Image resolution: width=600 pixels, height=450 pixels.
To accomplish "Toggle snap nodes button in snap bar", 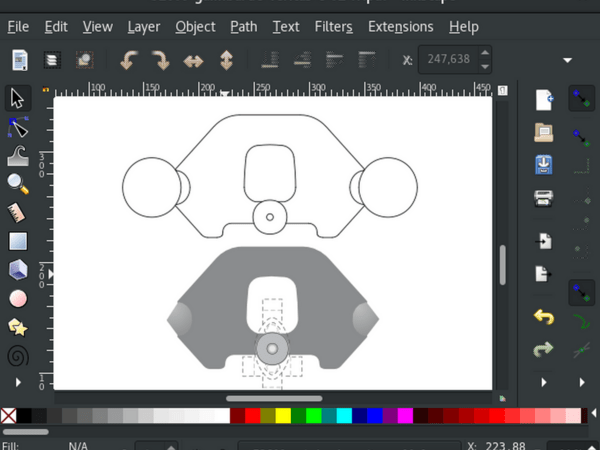I will pyautogui.click(x=580, y=136).
